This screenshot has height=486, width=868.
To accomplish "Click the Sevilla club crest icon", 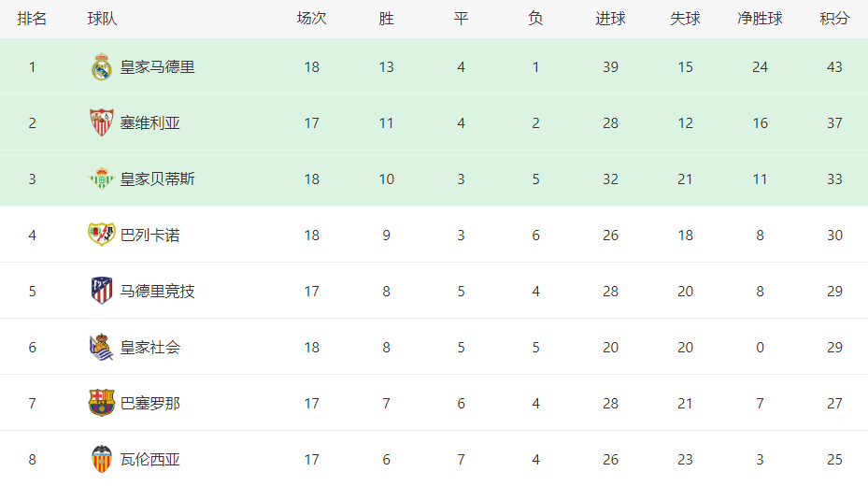I will tap(102, 122).
